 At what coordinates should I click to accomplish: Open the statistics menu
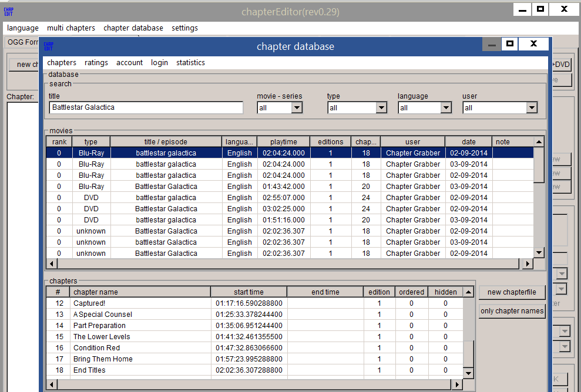190,63
